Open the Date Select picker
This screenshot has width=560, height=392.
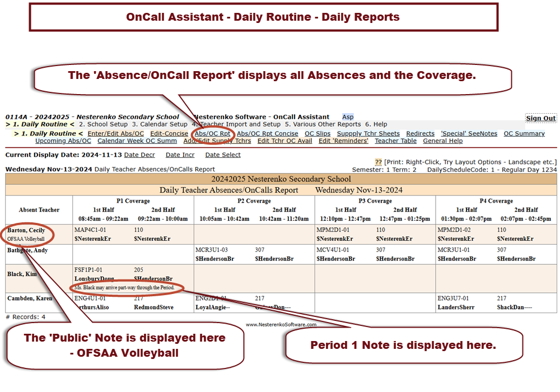[x=223, y=155]
